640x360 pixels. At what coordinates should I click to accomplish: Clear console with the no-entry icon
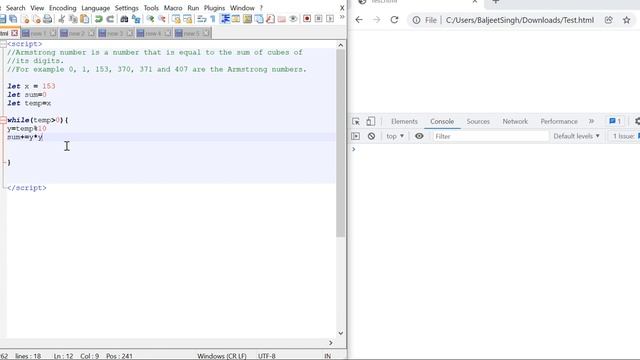click(x=371, y=136)
